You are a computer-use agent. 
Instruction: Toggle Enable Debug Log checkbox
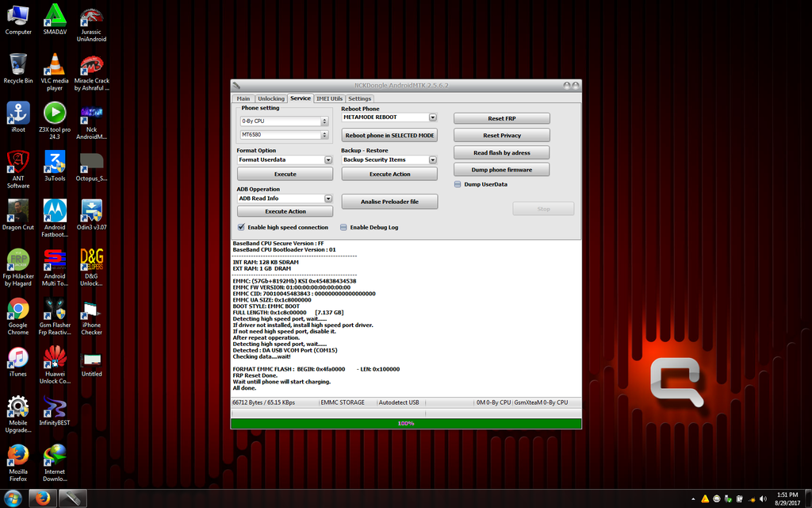343,227
